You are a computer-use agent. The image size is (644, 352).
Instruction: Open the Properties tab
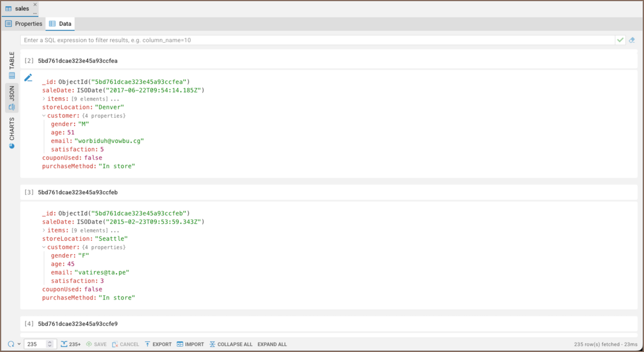click(x=24, y=24)
